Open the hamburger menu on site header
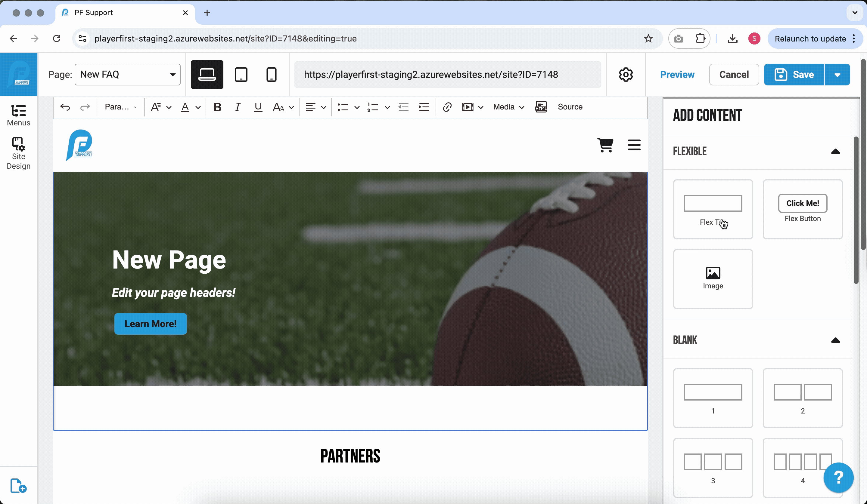This screenshot has width=867, height=504. point(634,145)
